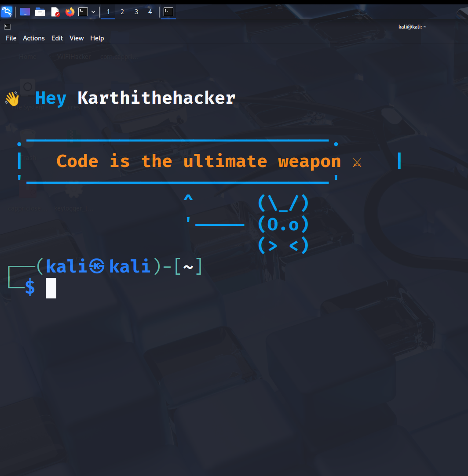Select the running terminal taskbar item
Image resolution: width=468 pixels, height=476 pixels.
168,12
